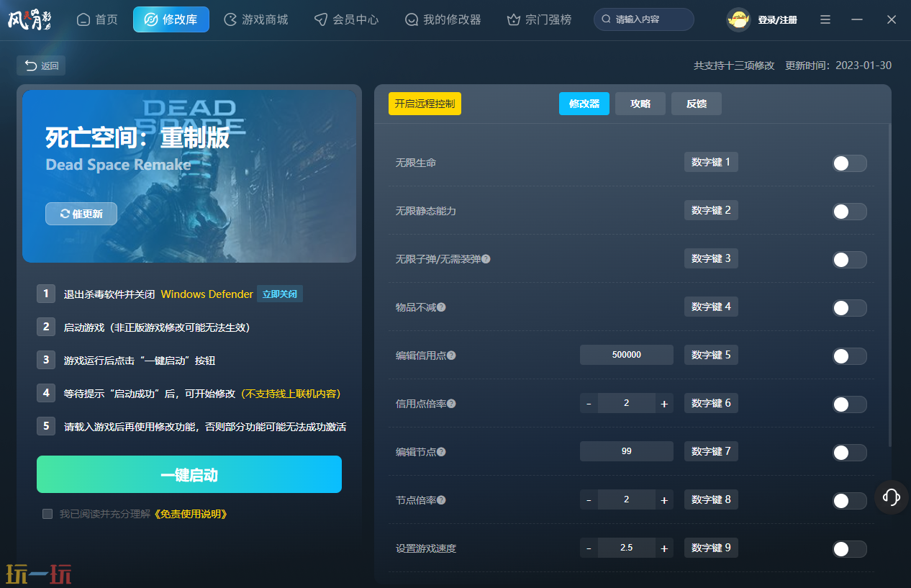Viewport: 911px width, 588px height.
Task: Go to 首页 tab
Action: [97, 19]
